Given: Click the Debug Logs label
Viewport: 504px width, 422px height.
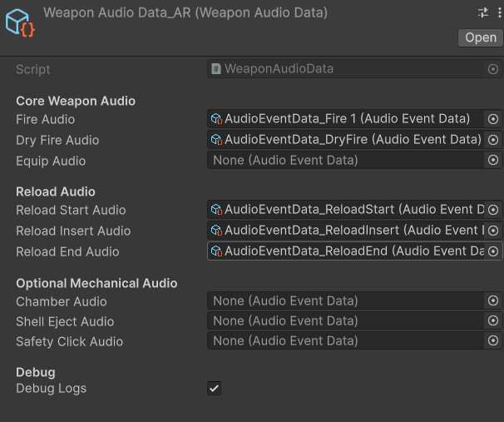Looking at the screenshot, I should tap(51, 389).
